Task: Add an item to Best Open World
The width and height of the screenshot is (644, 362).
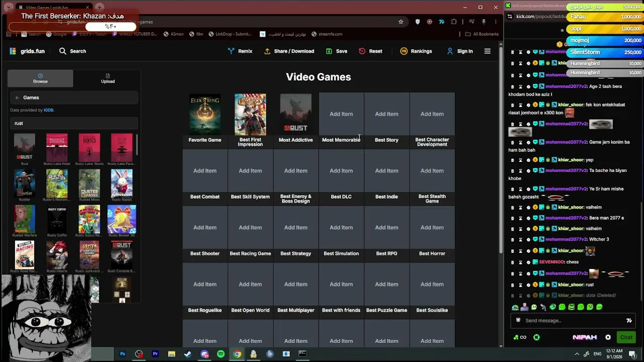Action: point(250,285)
